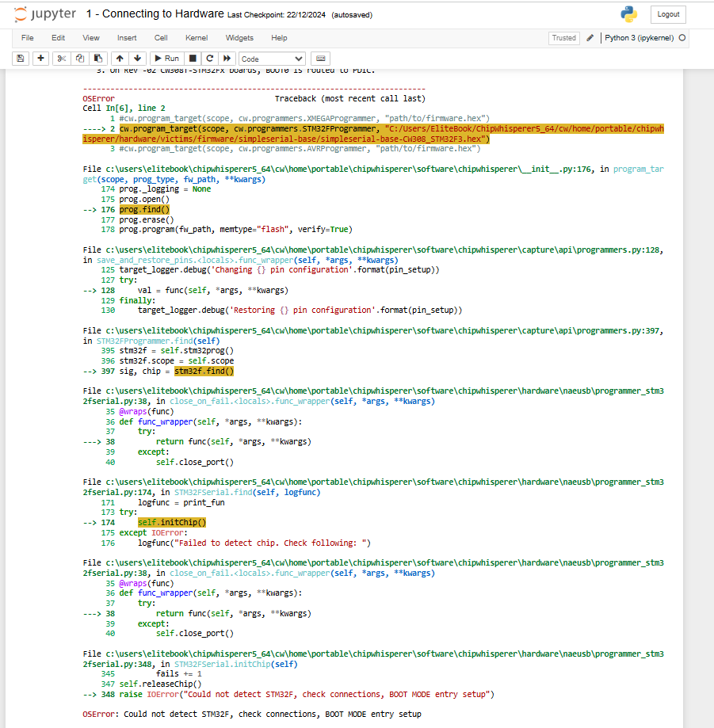Click the 'Restoring {} pin configuration' debug line
Viewport: 714px width, 728px height.
(x=300, y=311)
